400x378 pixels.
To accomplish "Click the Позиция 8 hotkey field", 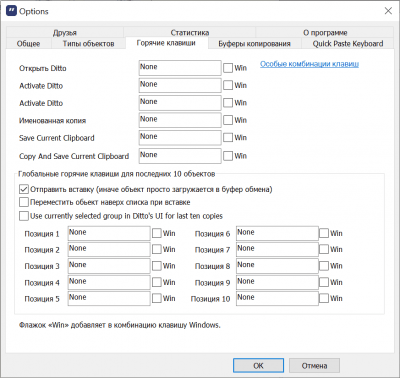I will coord(277,266).
